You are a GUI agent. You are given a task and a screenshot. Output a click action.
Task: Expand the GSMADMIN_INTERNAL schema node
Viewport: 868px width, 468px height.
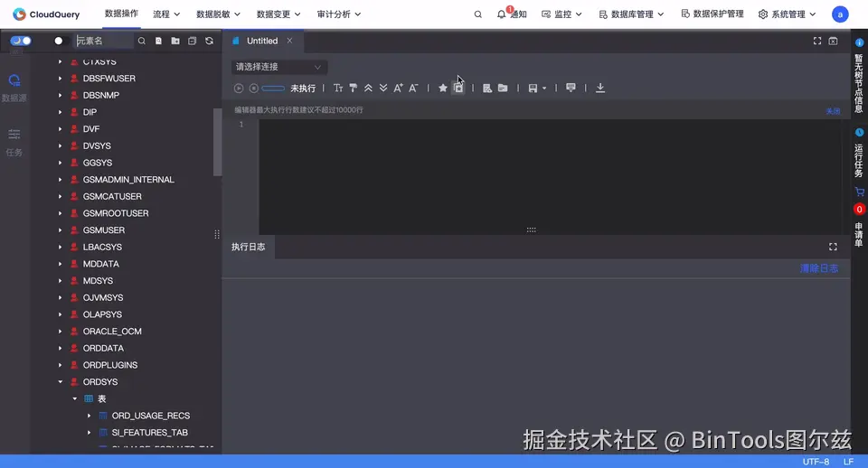point(61,180)
